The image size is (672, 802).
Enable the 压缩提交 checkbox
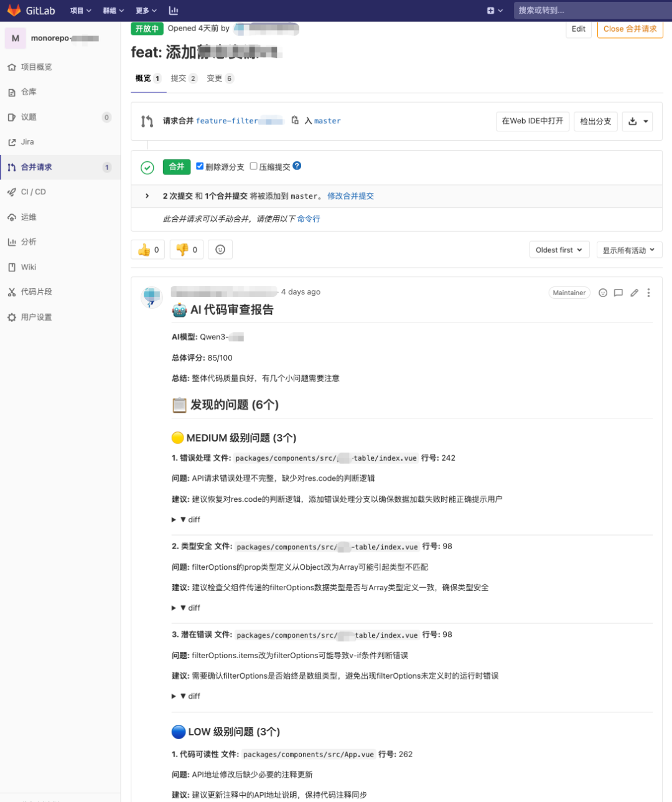(254, 165)
